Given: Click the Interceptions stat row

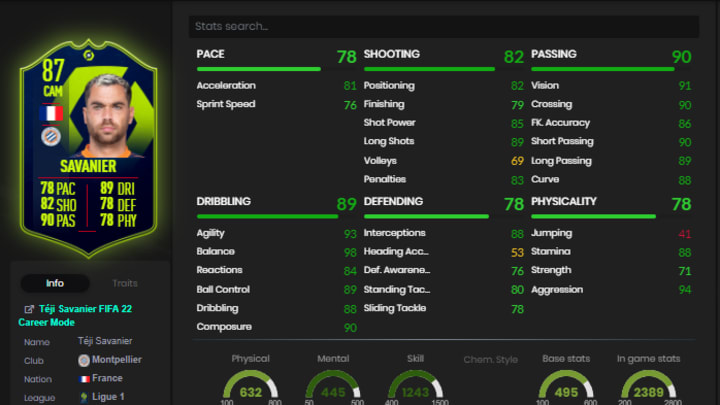Looking at the screenshot, I should [x=444, y=233].
